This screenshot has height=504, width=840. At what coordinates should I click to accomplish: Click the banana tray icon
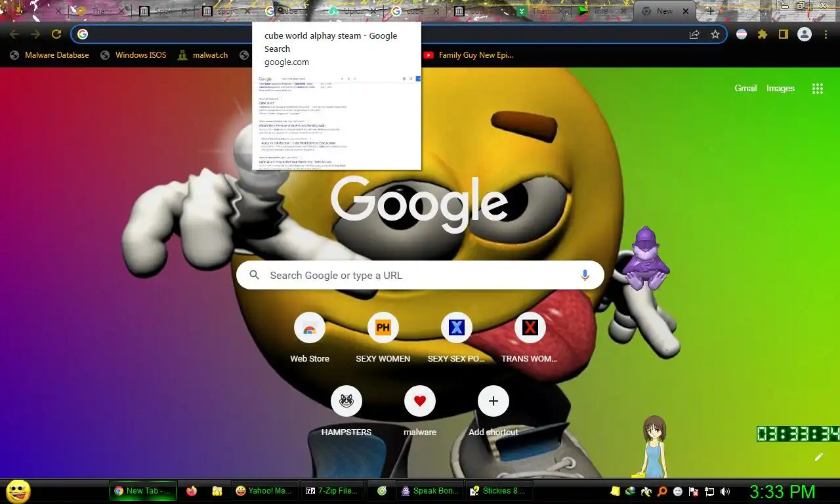646,491
